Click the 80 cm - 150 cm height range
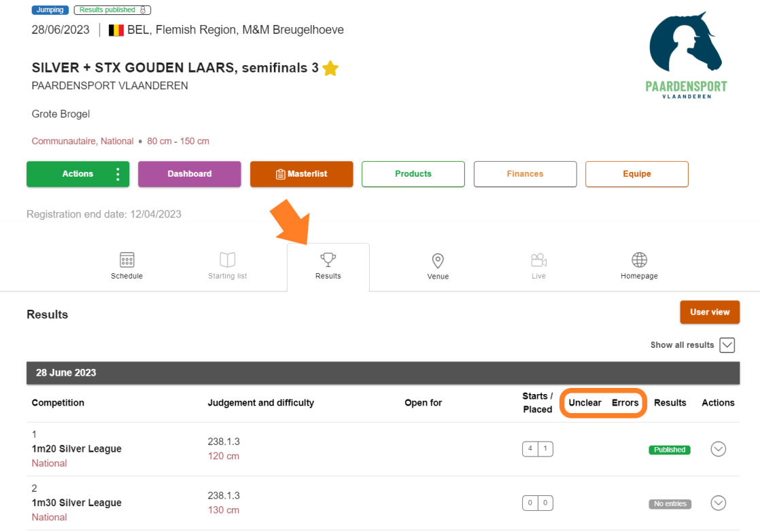This screenshot has height=532, width=760. tap(178, 141)
